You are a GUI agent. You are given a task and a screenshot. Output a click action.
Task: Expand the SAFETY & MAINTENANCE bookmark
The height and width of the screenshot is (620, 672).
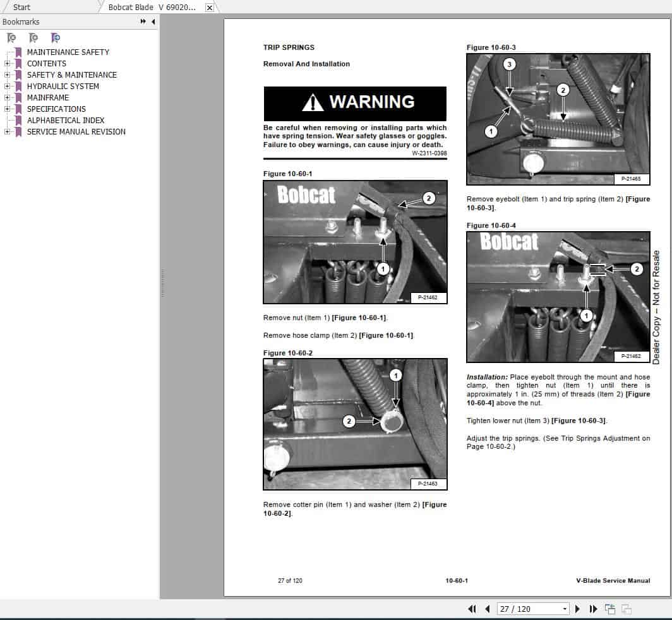click(6, 75)
